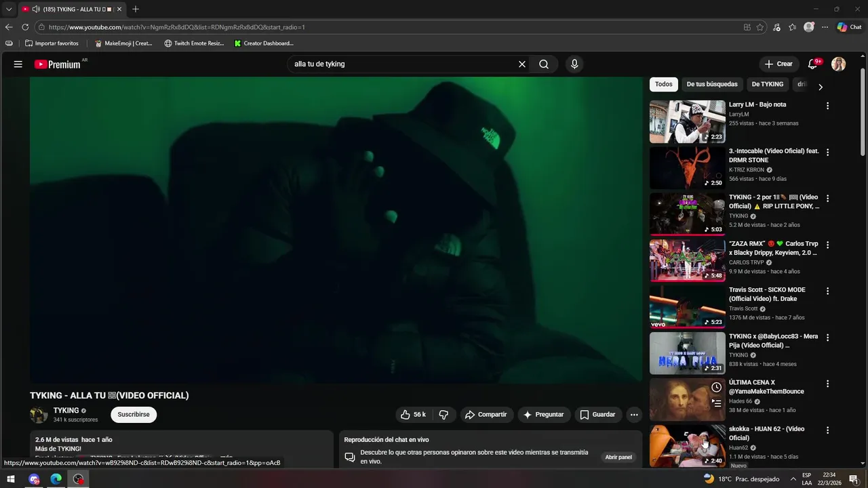Open Travis Scott - SICKO MODE title

tap(767, 294)
